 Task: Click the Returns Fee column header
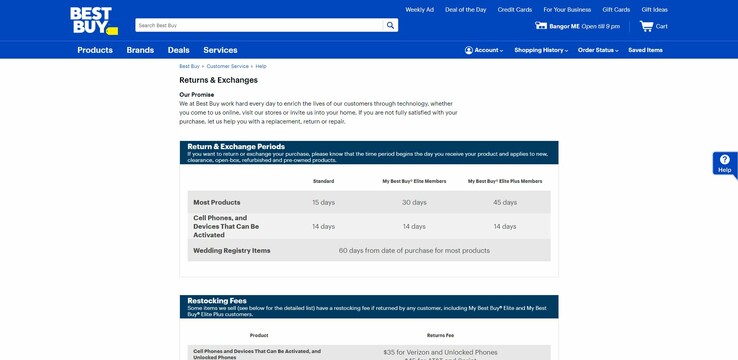point(441,336)
